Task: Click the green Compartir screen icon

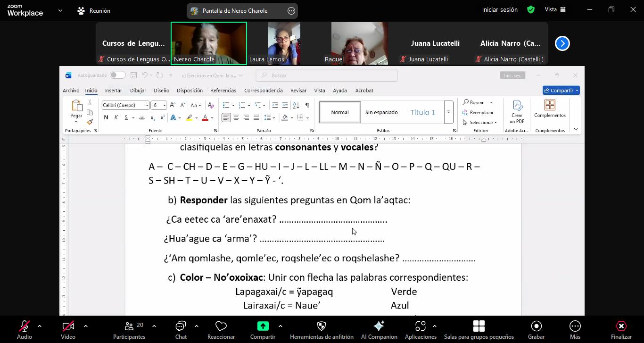Action: [x=263, y=326]
